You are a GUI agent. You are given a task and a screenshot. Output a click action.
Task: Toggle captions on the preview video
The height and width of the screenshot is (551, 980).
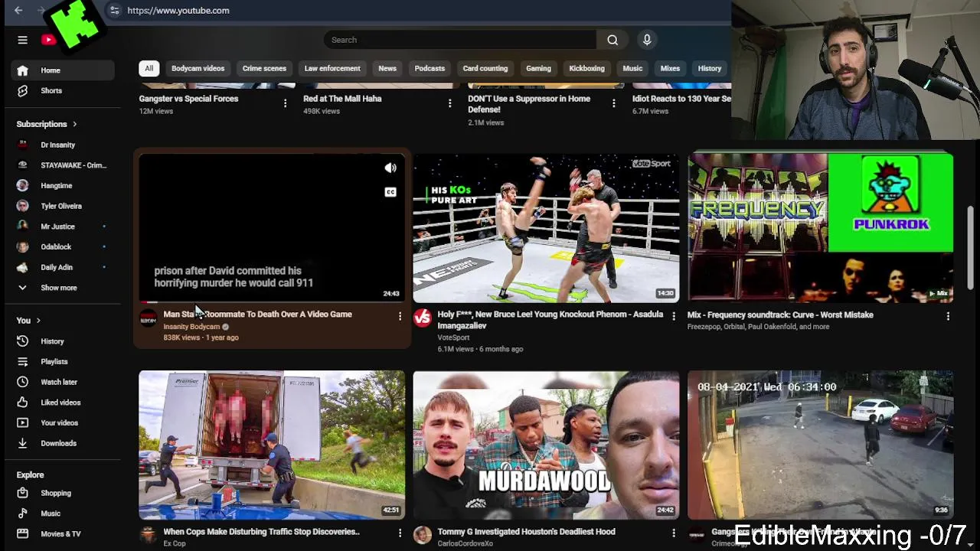(x=390, y=192)
